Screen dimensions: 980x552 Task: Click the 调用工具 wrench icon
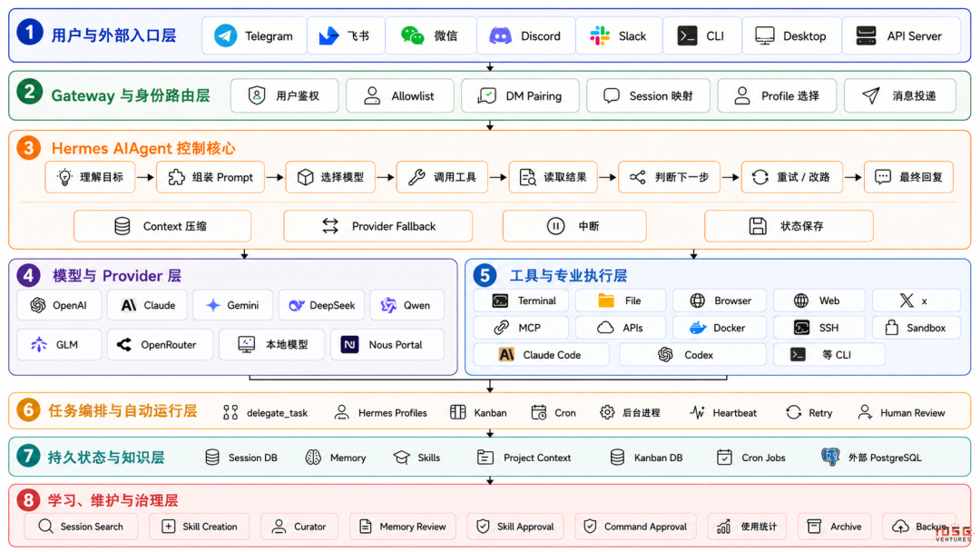[x=416, y=177]
